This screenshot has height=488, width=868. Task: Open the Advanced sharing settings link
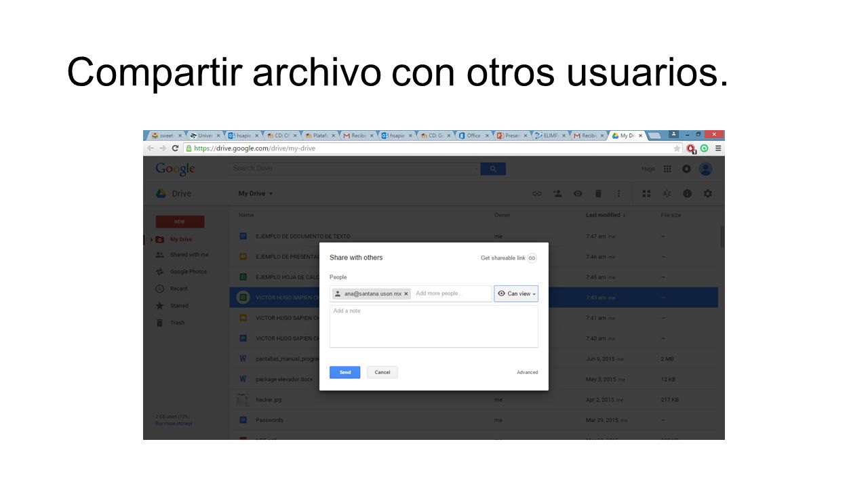point(527,372)
